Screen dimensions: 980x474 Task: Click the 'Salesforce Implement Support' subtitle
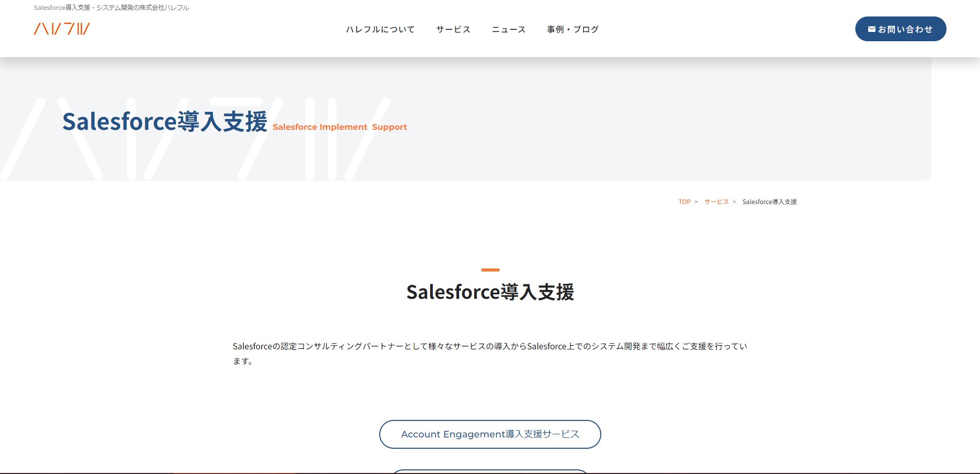339,127
